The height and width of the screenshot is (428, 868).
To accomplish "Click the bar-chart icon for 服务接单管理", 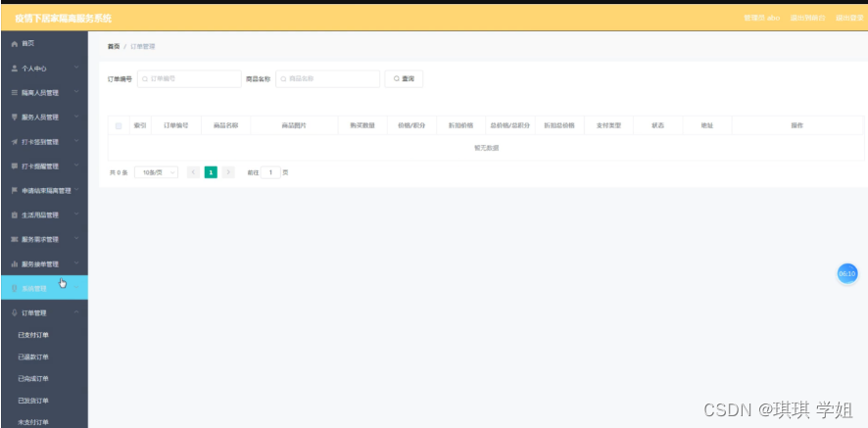I will (15, 264).
